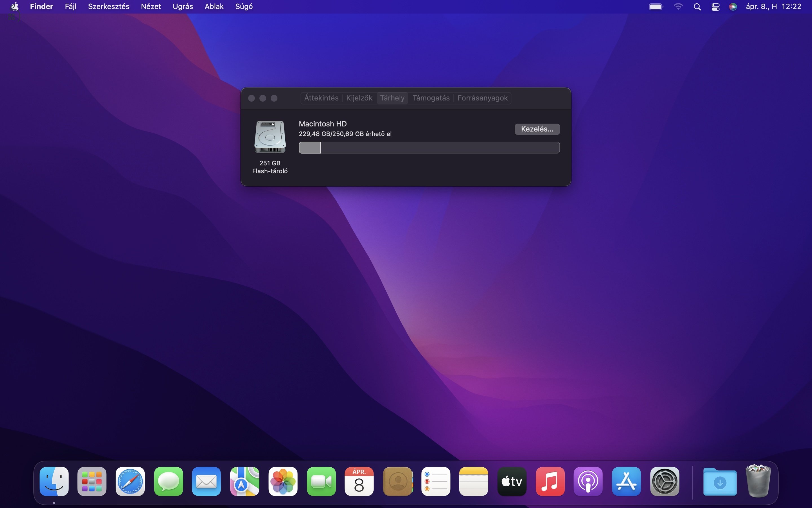This screenshot has width=812, height=508.
Task: Switch to the Kijelzők tab
Action: [359, 98]
